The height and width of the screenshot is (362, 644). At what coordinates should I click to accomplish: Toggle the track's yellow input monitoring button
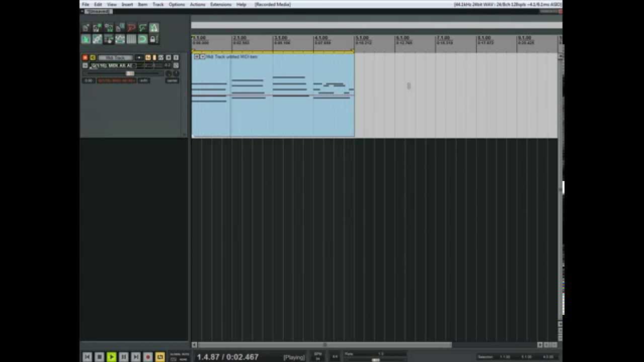coord(93,58)
